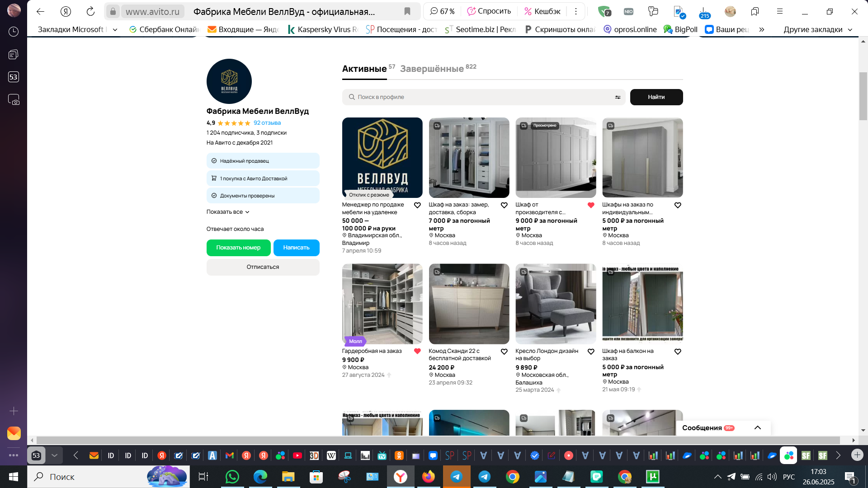
Task: Open the three-dot page options menu
Action: pos(576,11)
